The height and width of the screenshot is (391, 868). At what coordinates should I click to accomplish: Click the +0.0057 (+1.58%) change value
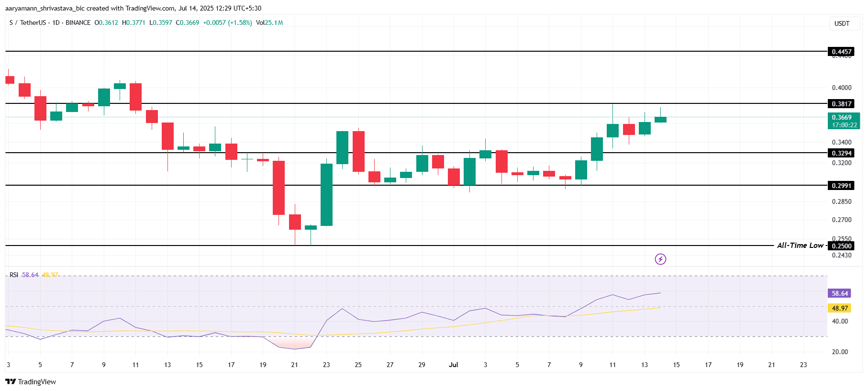pyautogui.click(x=227, y=22)
